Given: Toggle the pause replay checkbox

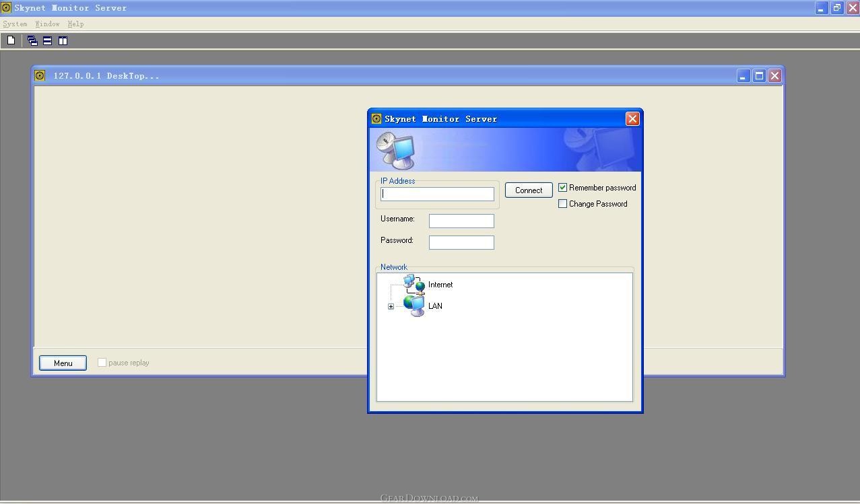Looking at the screenshot, I should [x=102, y=362].
